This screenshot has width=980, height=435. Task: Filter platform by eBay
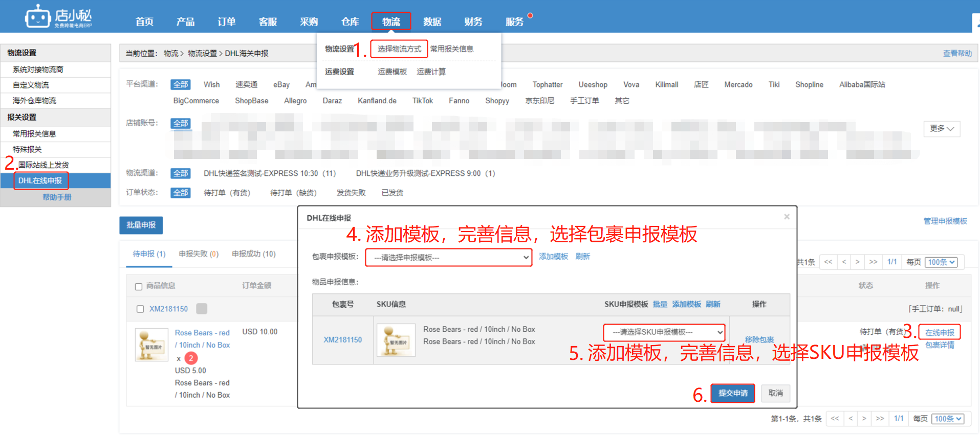pos(281,85)
